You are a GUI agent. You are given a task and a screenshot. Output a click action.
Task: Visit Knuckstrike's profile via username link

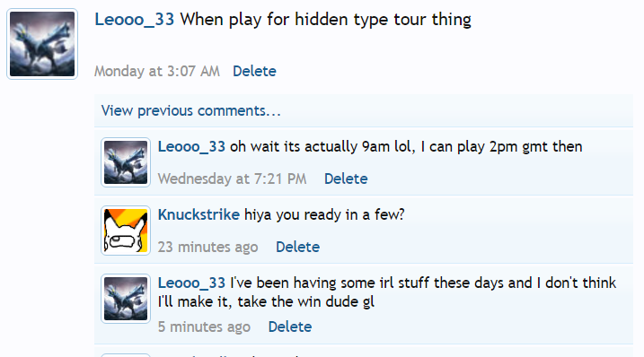(x=198, y=214)
